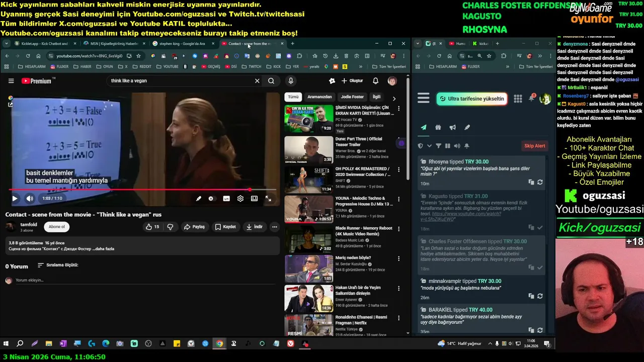Open options for the NVIDIA video suggestion

[399, 109]
